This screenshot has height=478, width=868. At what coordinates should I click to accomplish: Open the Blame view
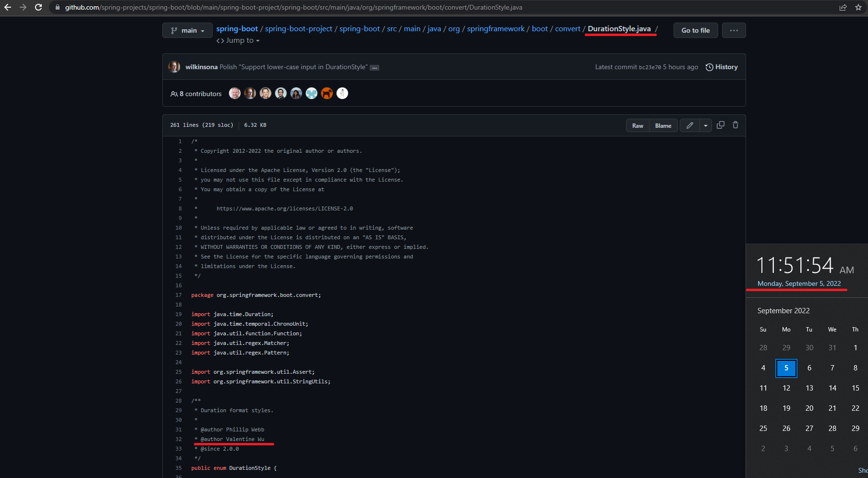click(663, 125)
